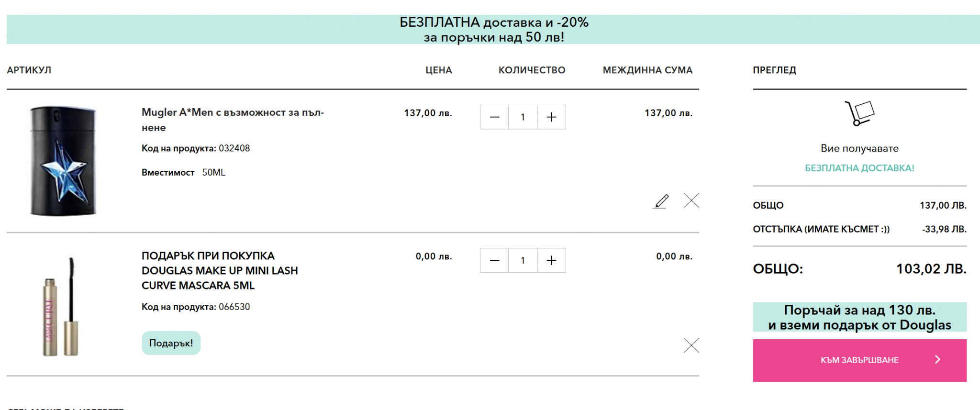Click the Количество column header
The image size is (980, 410).
[532, 70]
